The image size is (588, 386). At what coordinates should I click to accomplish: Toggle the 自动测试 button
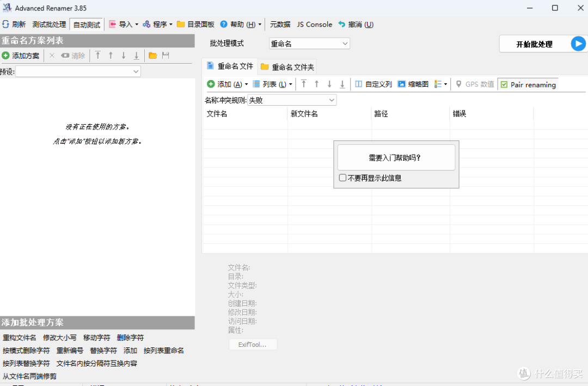tap(87, 24)
